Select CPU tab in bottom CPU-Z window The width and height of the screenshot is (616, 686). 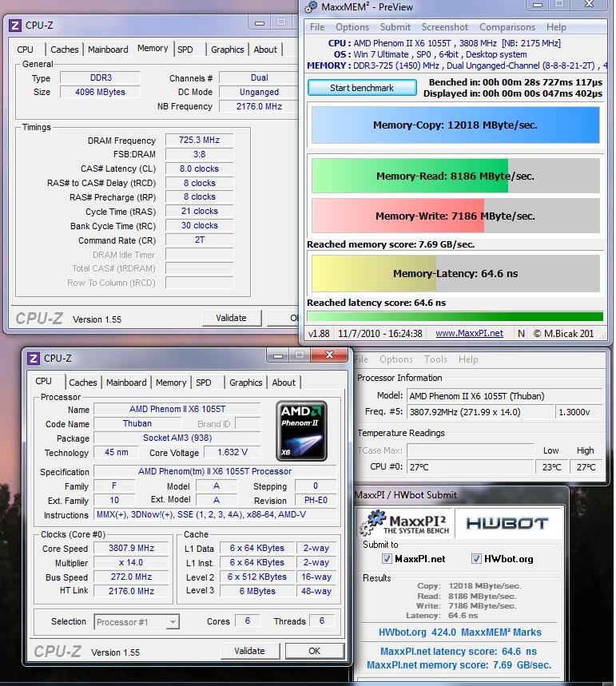43,381
